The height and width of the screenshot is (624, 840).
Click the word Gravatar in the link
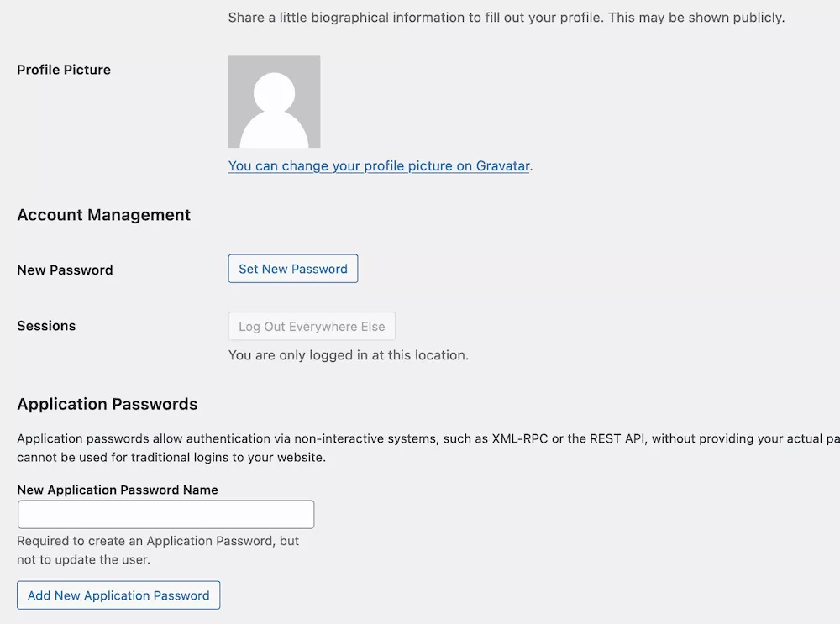click(502, 166)
